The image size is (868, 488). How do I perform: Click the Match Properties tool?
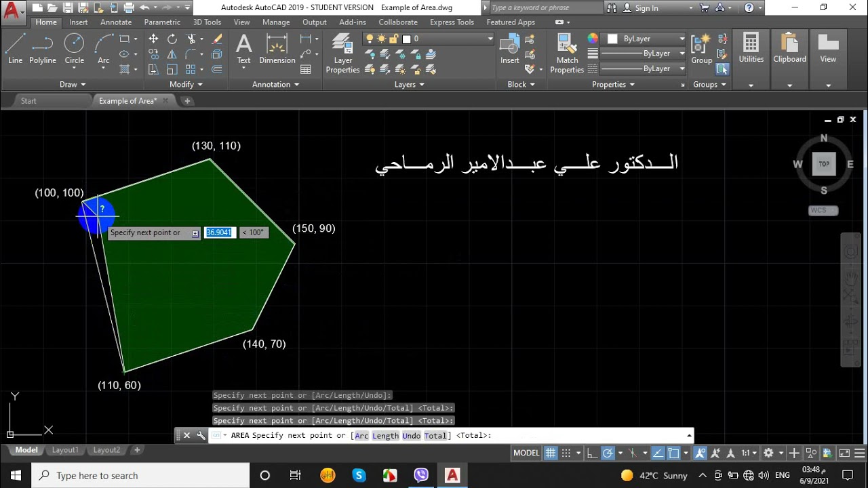(567, 54)
